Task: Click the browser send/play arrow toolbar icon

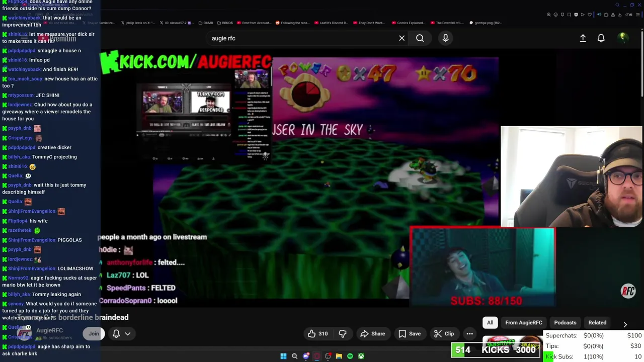Action: click(x=583, y=15)
